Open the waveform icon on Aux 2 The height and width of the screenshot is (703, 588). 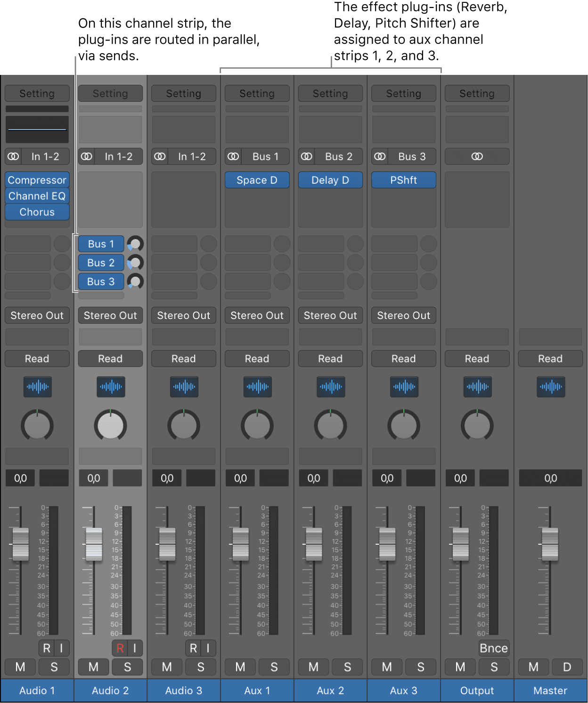[x=331, y=387]
